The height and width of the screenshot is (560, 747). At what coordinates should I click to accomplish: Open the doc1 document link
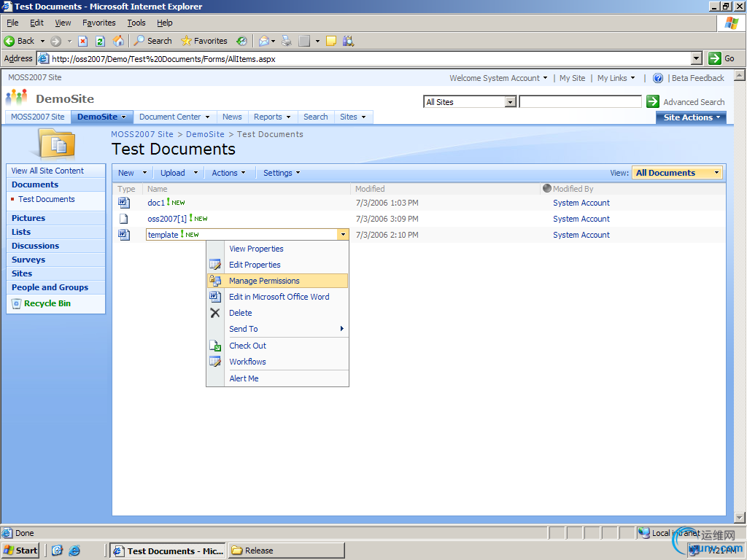pyautogui.click(x=156, y=203)
